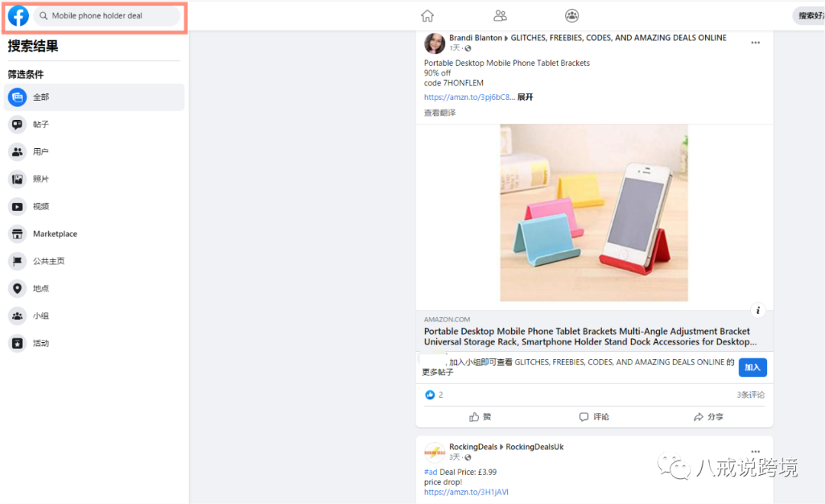This screenshot has height=504, width=825.
Task: View the 3条评论 comments count
Action: pyautogui.click(x=750, y=395)
